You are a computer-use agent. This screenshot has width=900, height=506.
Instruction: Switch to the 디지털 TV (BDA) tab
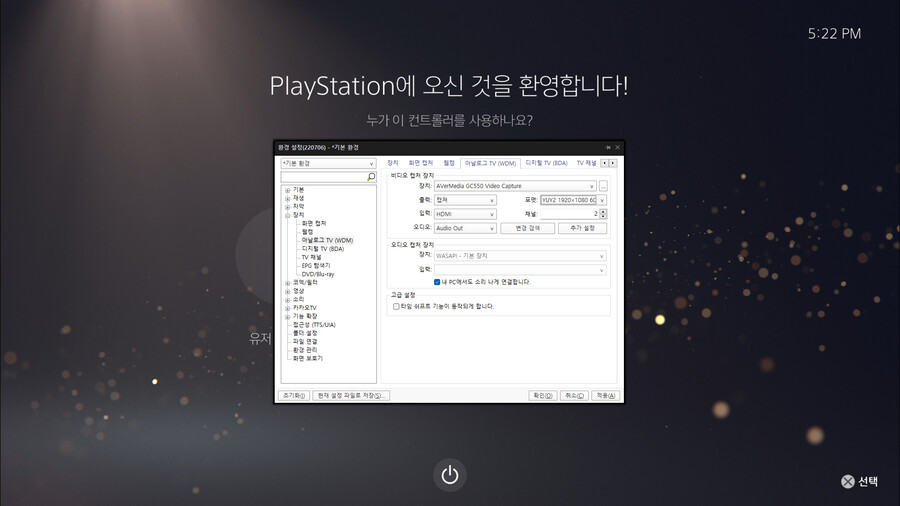pyautogui.click(x=546, y=163)
